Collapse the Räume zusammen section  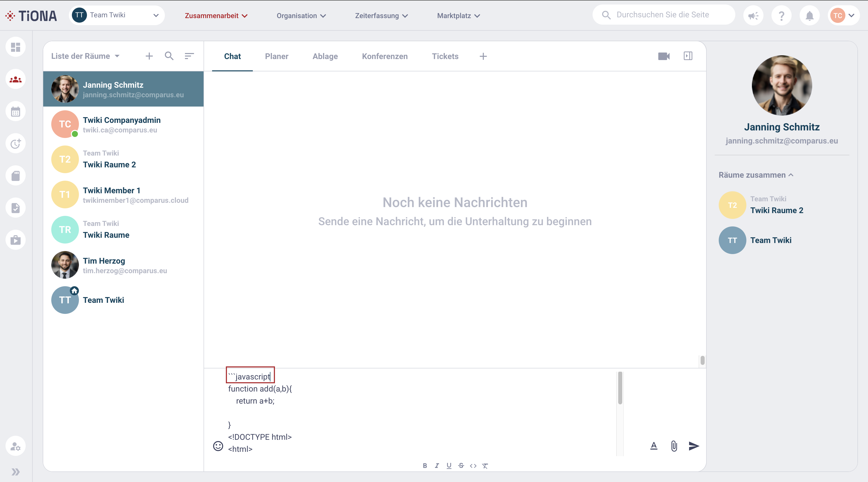point(756,175)
